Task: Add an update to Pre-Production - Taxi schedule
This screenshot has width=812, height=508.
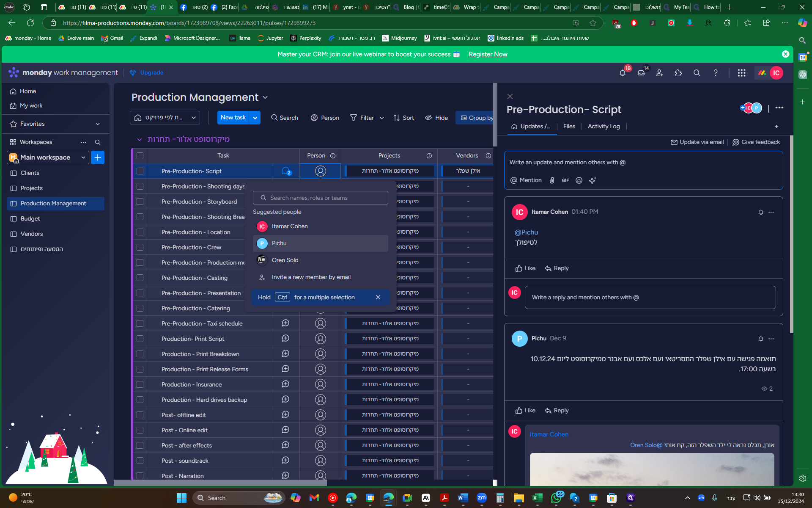Action: (285, 323)
